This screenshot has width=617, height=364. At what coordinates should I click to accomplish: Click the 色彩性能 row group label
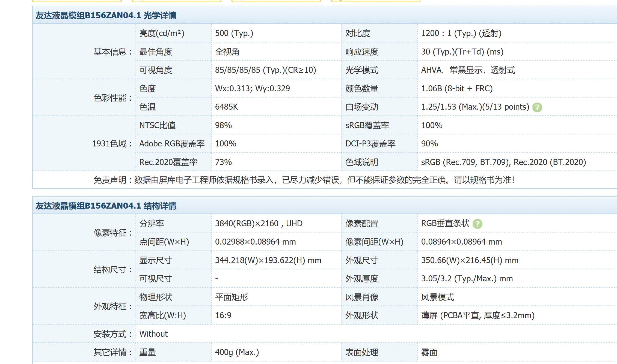coord(113,98)
